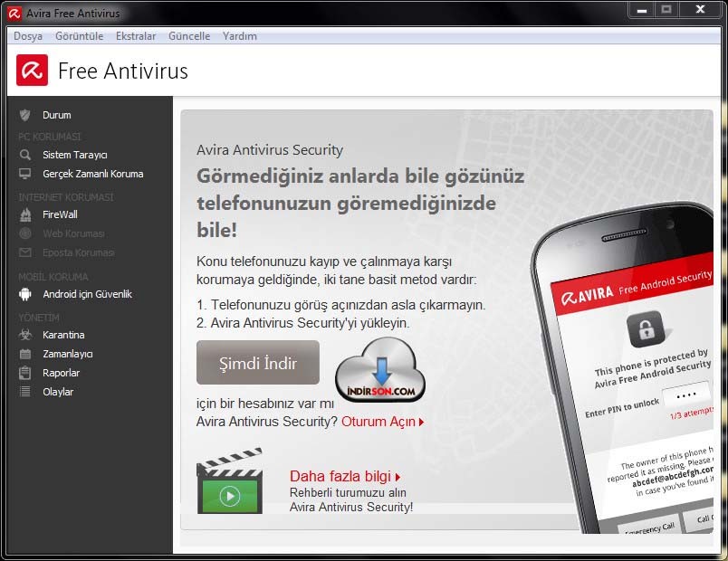Maximize the Avira window
Image resolution: width=728 pixels, height=561 pixels.
(x=666, y=10)
